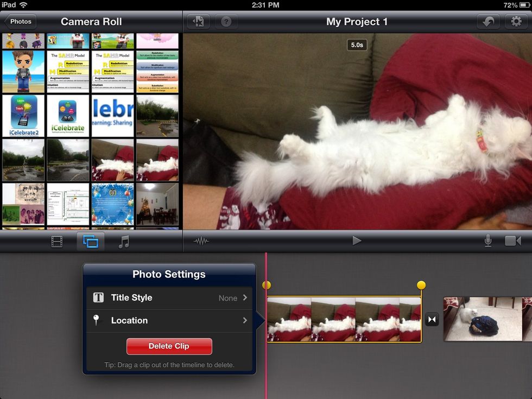The height and width of the screenshot is (399, 532).
Task: Tap the insert-media star icon above the viewer
Action: [x=199, y=22]
